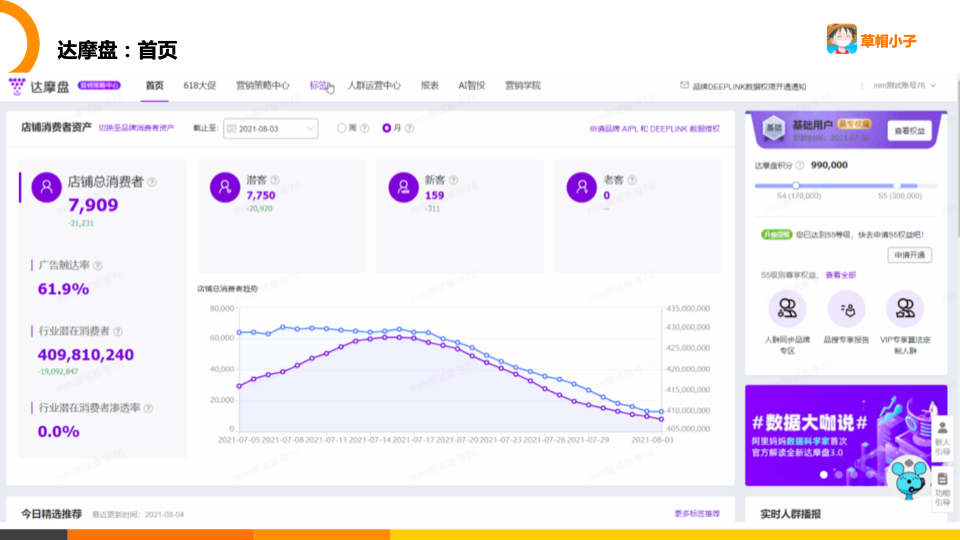Click the blue mouse mascot assistant
Screen dimensions: 960x540
pyautogui.click(x=910, y=478)
